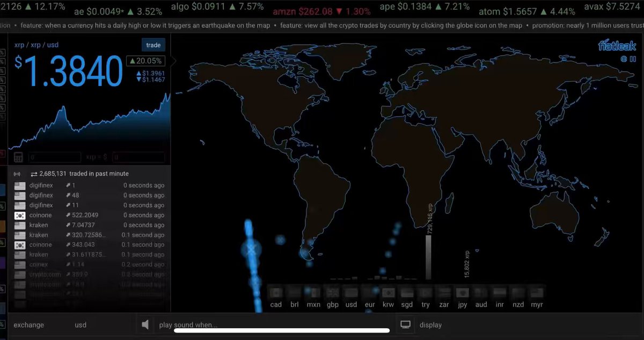Viewport: 644px width, 340px height.
Task: Select the digifinex trade row with amount 11
Action: tap(90, 205)
